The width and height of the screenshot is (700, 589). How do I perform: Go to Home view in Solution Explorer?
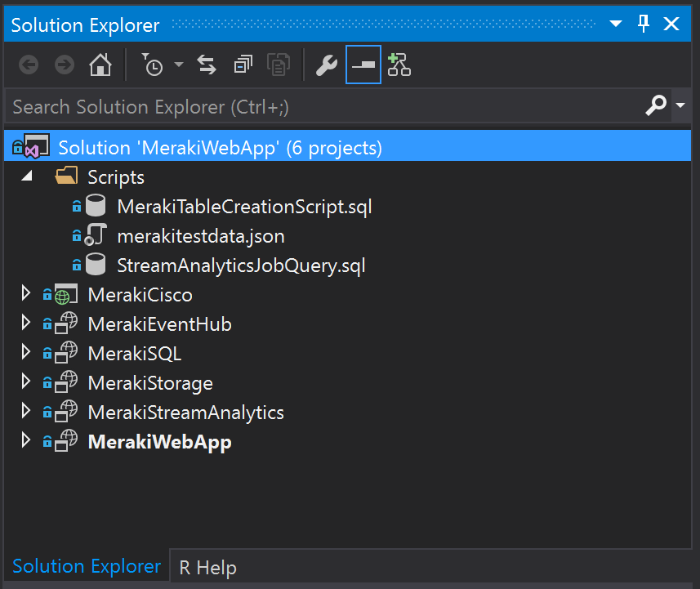pyautogui.click(x=100, y=65)
